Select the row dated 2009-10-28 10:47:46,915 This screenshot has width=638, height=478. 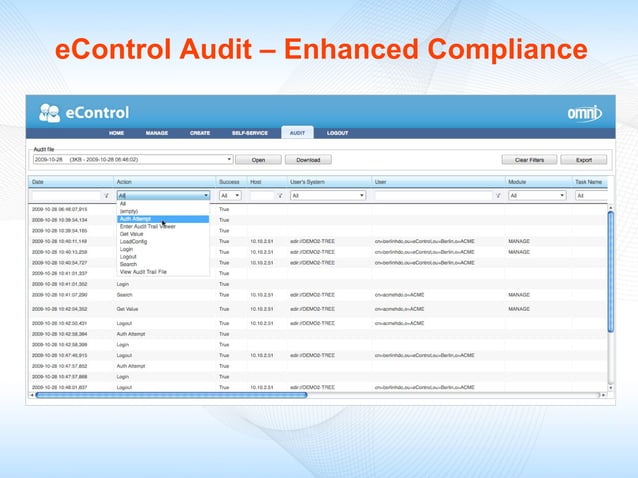[x=318, y=355]
